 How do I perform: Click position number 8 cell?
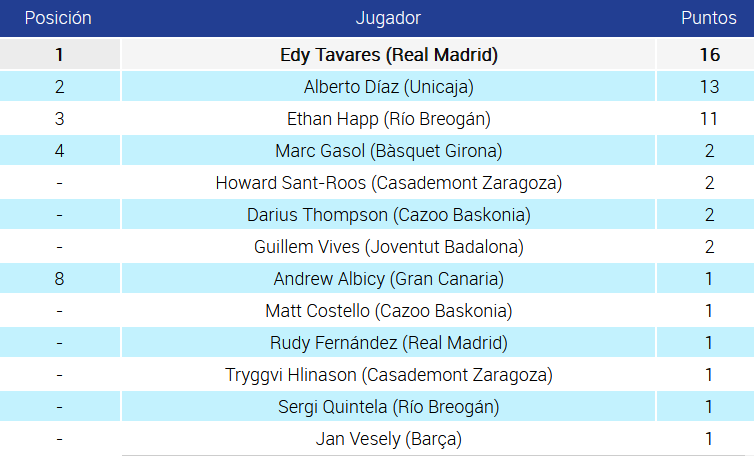[x=59, y=279]
